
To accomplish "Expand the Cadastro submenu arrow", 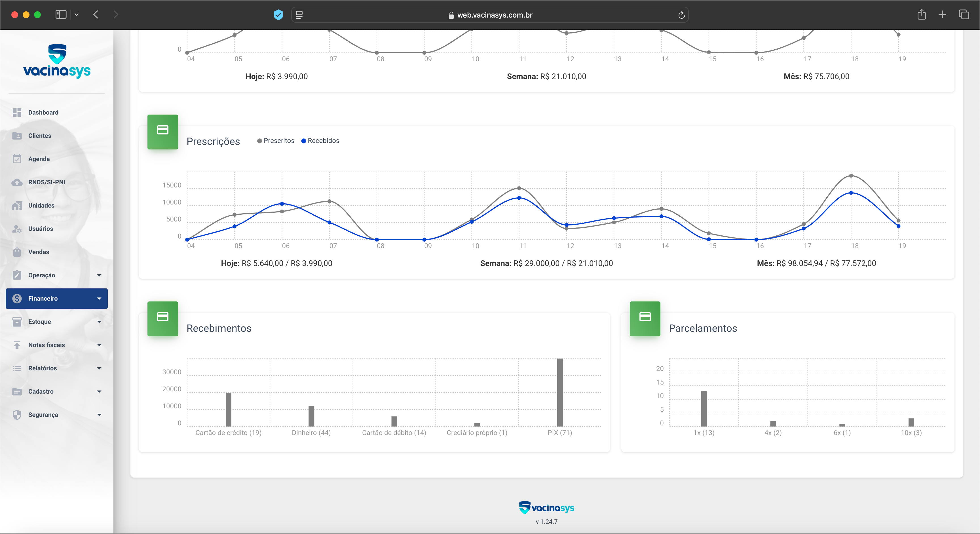I will click(x=99, y=391).
